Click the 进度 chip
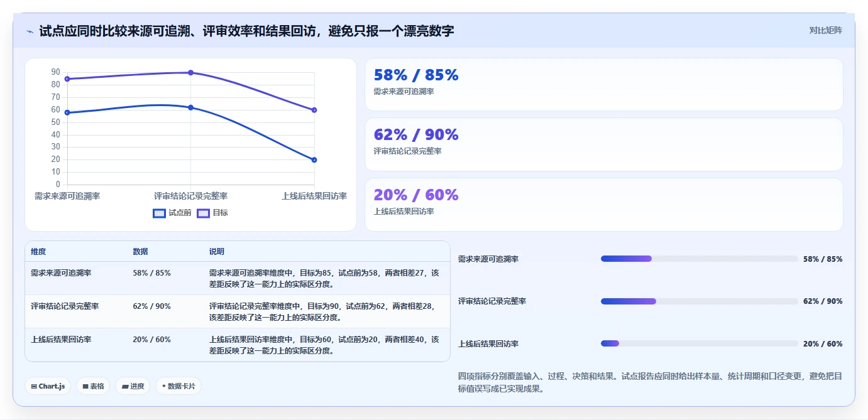868x420 pixels. coord(133,386)
